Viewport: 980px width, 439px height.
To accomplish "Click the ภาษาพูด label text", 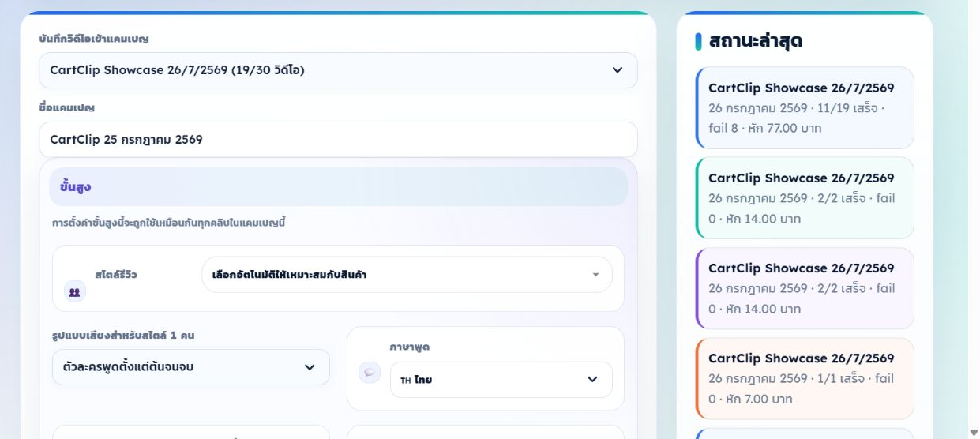I will [x=410, y=347].
